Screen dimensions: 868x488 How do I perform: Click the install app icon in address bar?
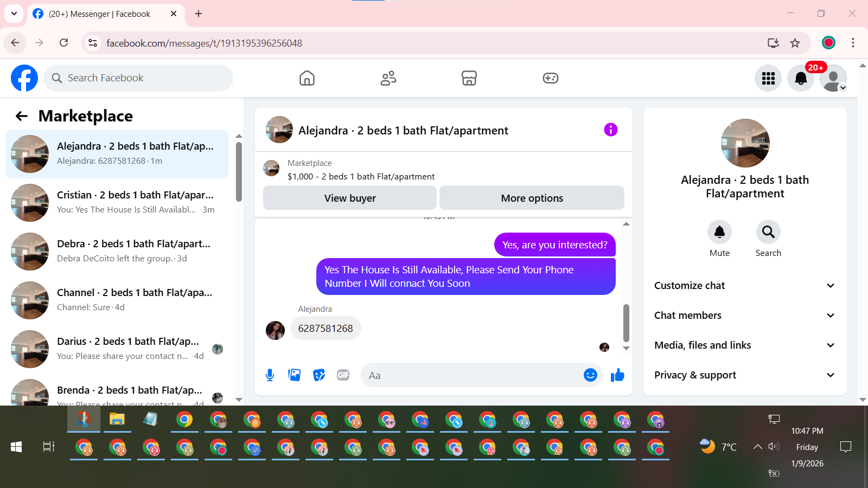pyautogui.click(x=773, y=43)
